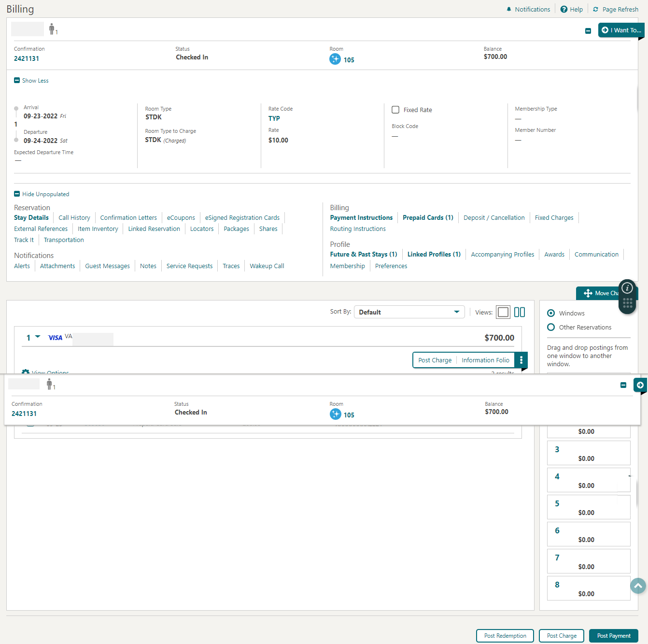Click scroll-to-top arrow button
Screen dimensions: 648x644
(638, 586)
